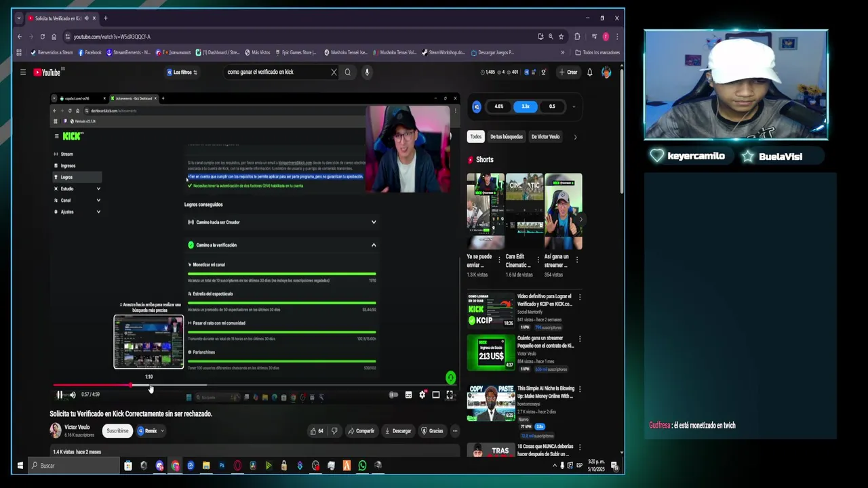The image size is (868, 488).
Task: Click the Crear button
Action: [568, 72]
